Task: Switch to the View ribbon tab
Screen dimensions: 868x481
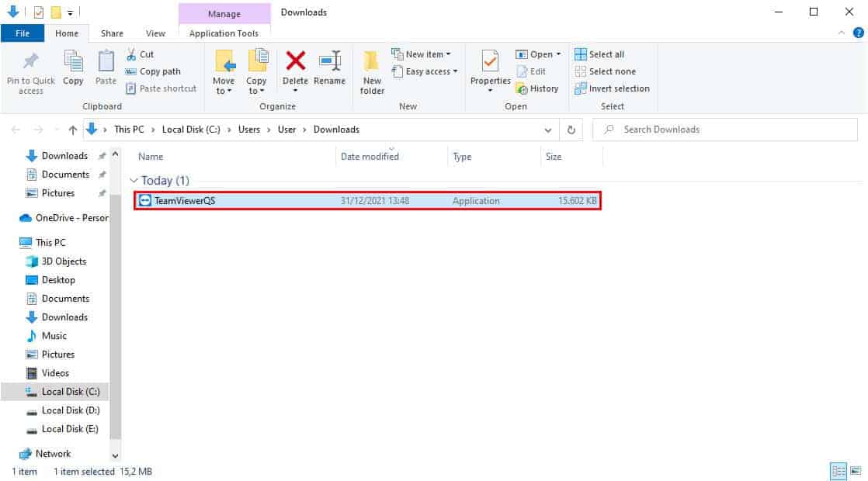Action: point(155,33)
